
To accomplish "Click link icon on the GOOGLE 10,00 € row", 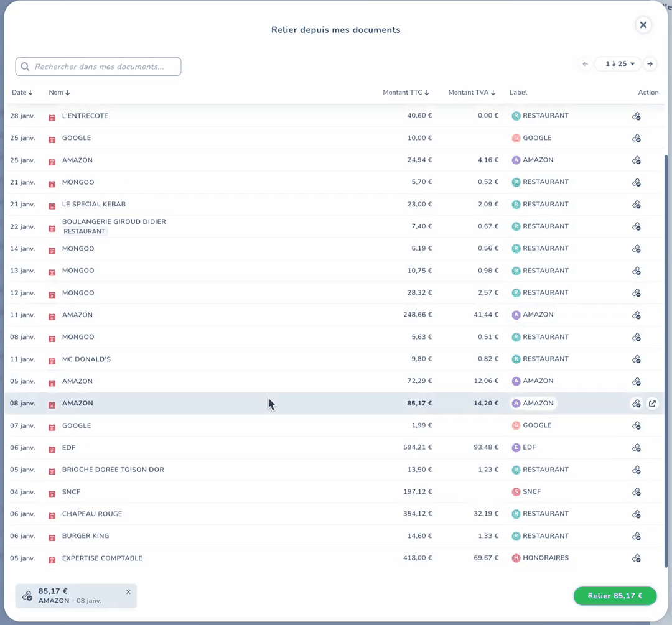I will (x=636, y=138).
